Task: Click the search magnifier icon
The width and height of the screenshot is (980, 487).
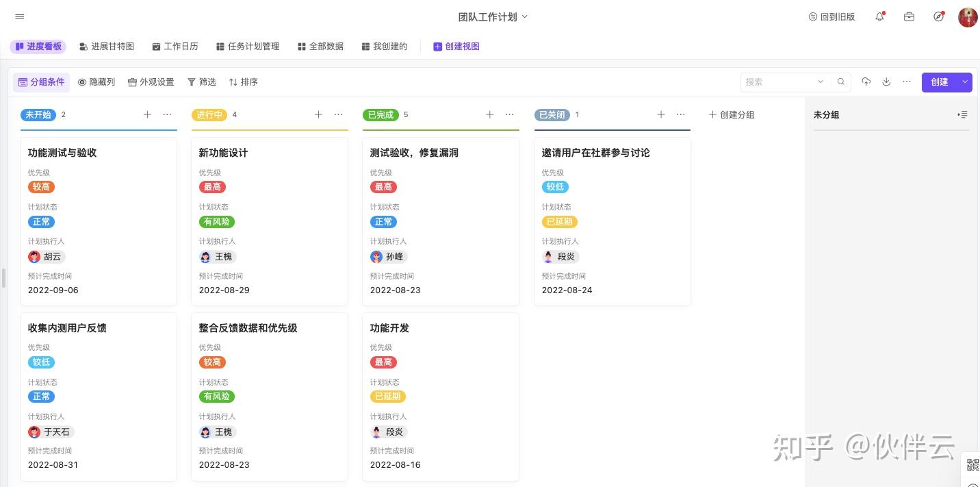Action: (841, 82)
